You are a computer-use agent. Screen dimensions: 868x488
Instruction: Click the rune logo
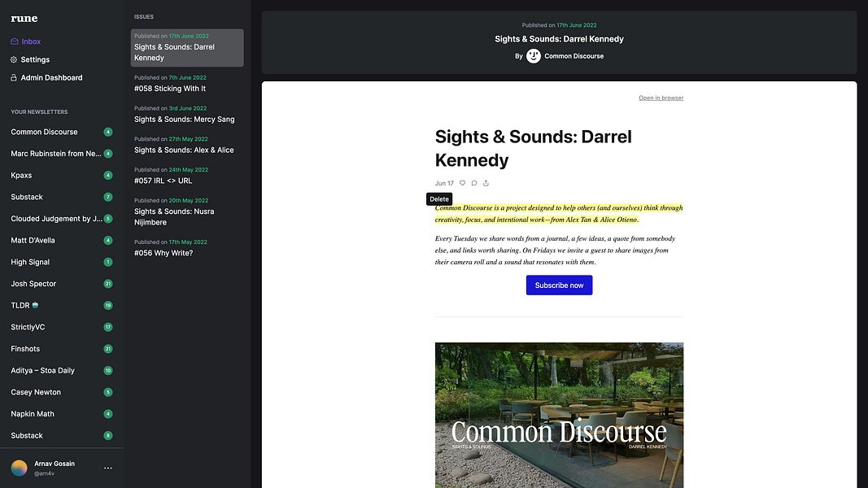tap(24, 18)
